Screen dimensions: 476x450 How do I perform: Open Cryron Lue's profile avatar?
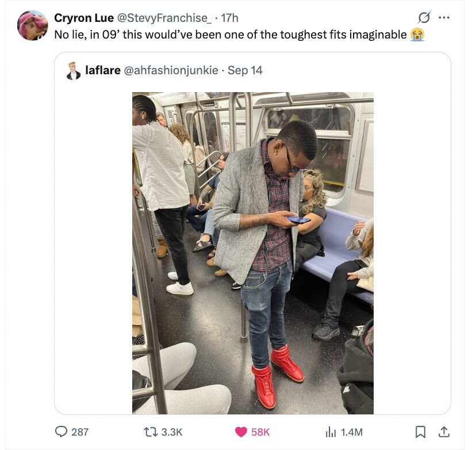[x=33, y=25]
